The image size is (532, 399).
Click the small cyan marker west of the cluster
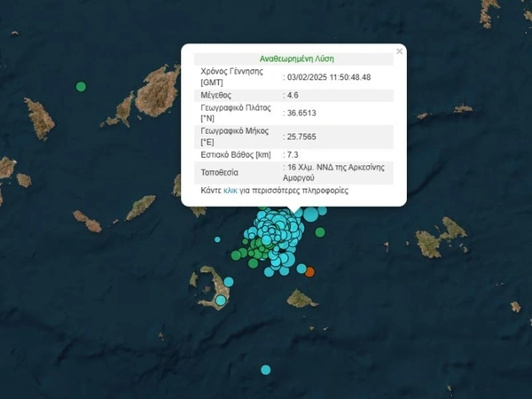(x=218, y=239)
